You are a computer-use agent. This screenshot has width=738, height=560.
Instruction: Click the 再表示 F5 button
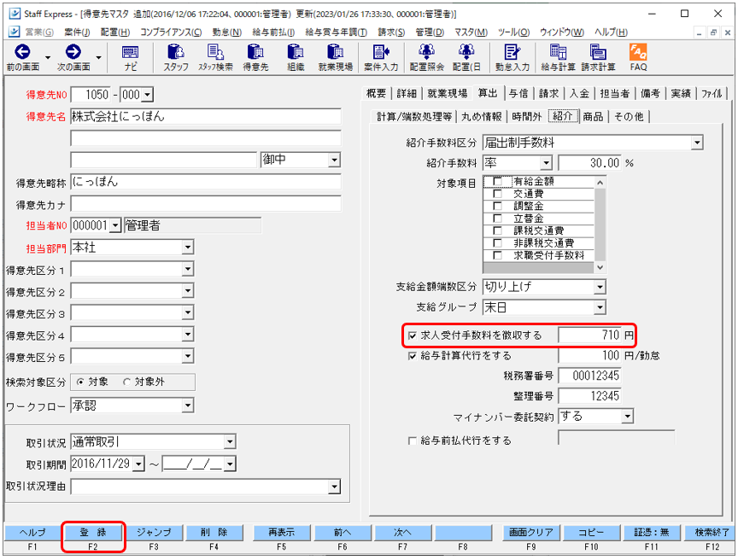point(281,533)
